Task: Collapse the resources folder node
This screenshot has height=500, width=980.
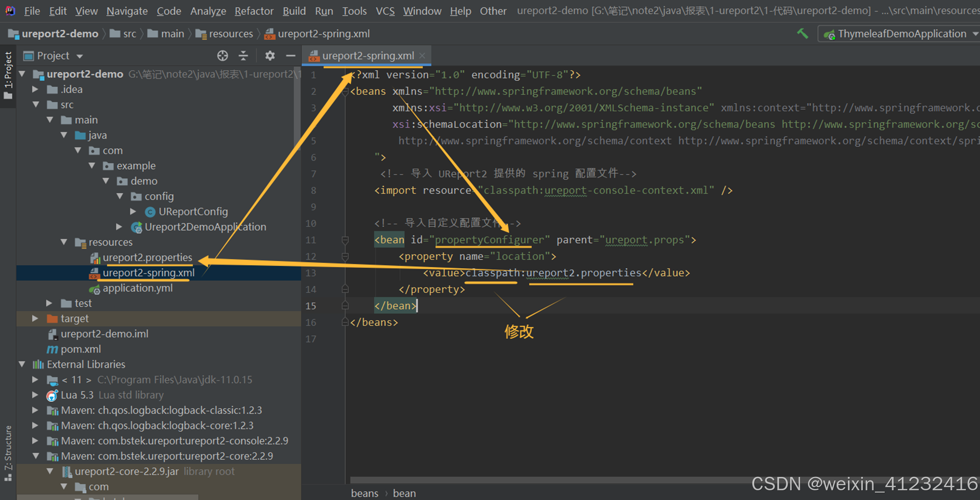Action: click(x=64, y=242)
